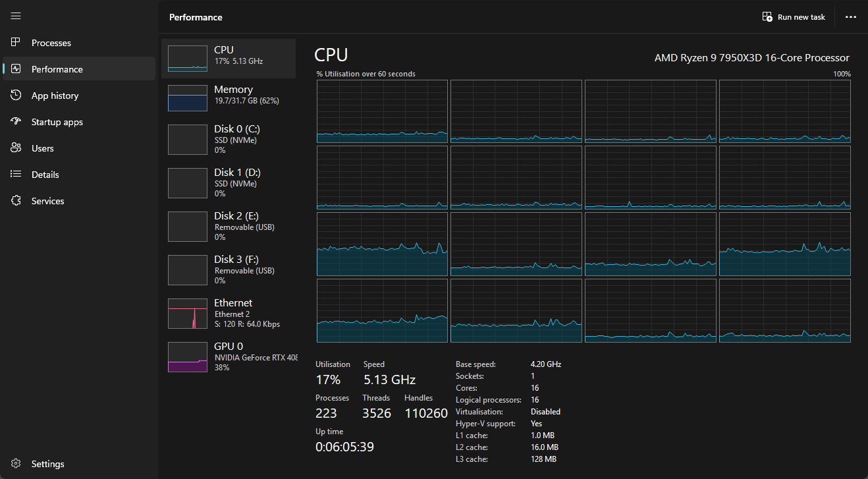Open the Processes page icon
This screenshot has width=868, height=479.
pyautogui.click(x=16, y=43)
